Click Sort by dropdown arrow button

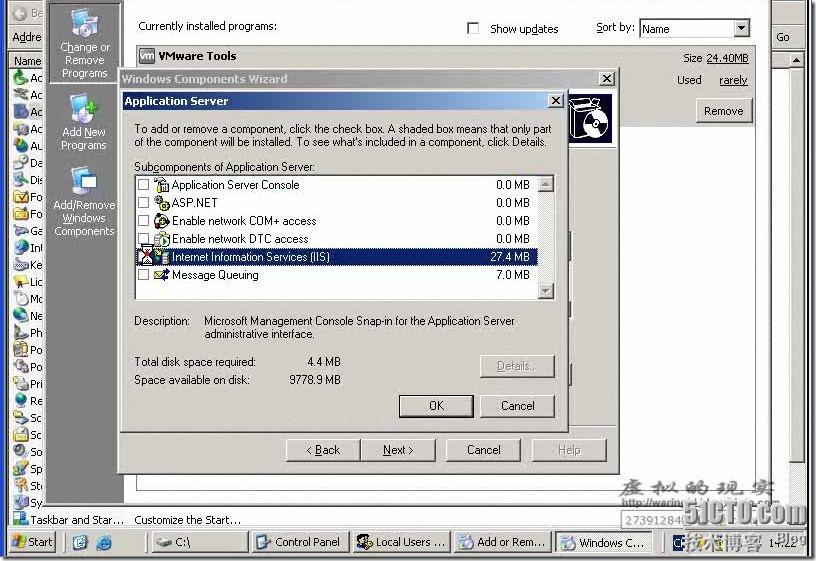pos(742,28)
